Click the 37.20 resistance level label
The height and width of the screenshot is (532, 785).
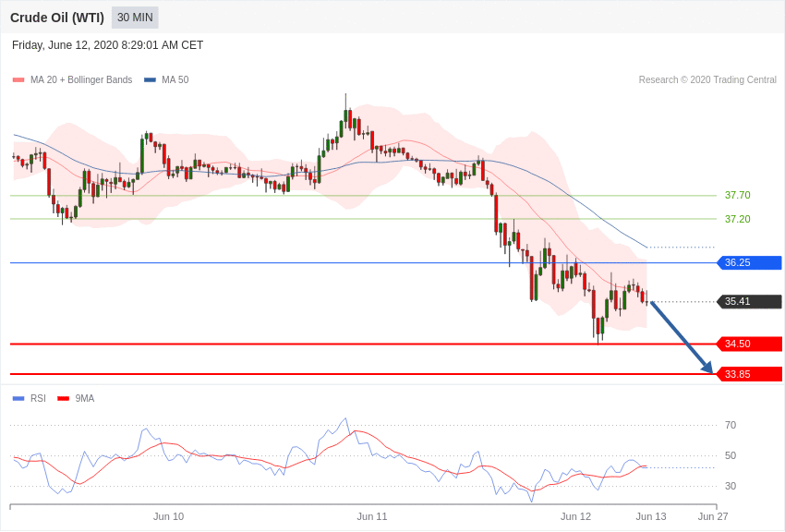click(x=737, y=220)
